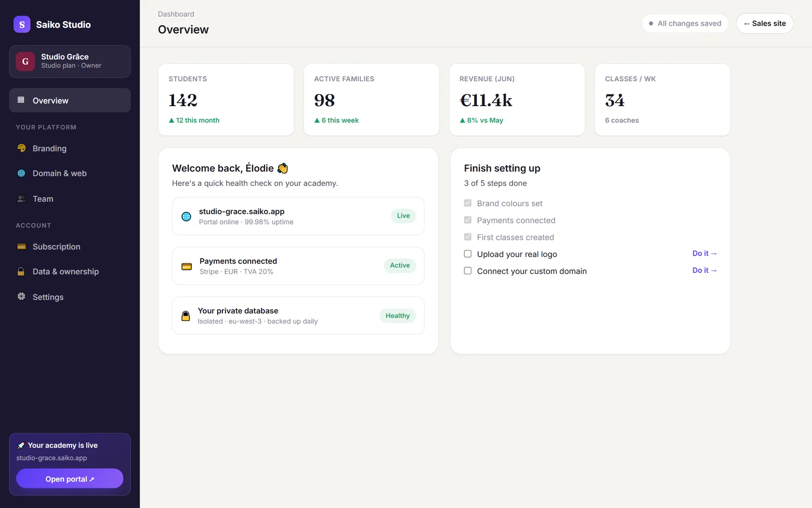The image size is (812, 508).
Task: Click the Students 142 stat card
Action: 226,100
